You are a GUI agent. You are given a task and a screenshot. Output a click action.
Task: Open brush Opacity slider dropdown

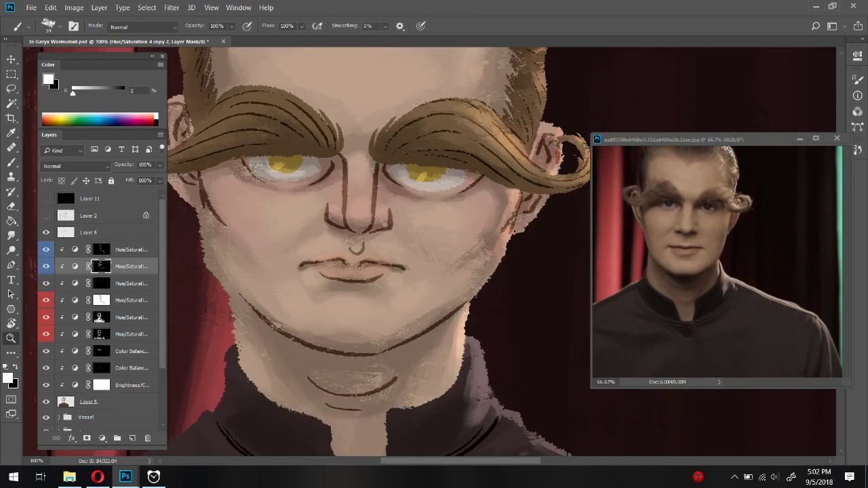tap(231, 26)
